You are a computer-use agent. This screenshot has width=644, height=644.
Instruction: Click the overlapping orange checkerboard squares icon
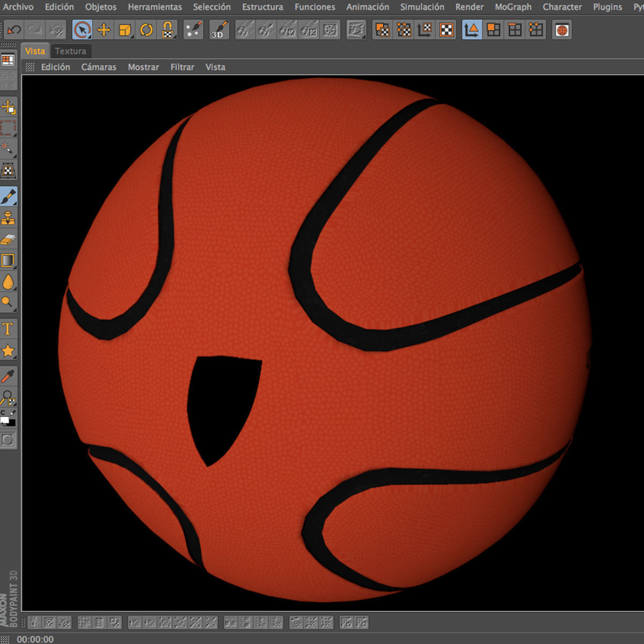382,30
